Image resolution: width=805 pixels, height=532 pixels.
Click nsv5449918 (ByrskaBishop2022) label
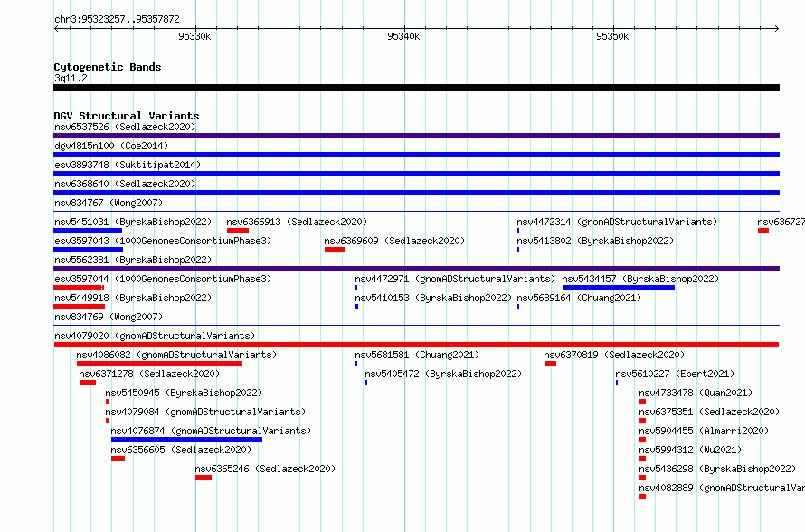click(133, 298)
